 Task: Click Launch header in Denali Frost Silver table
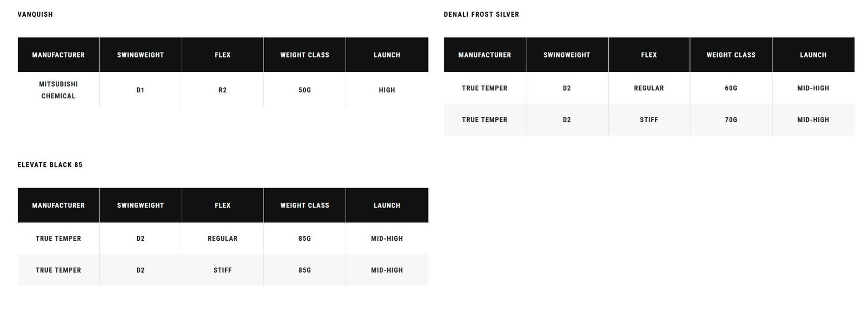(x=813, y=55)
